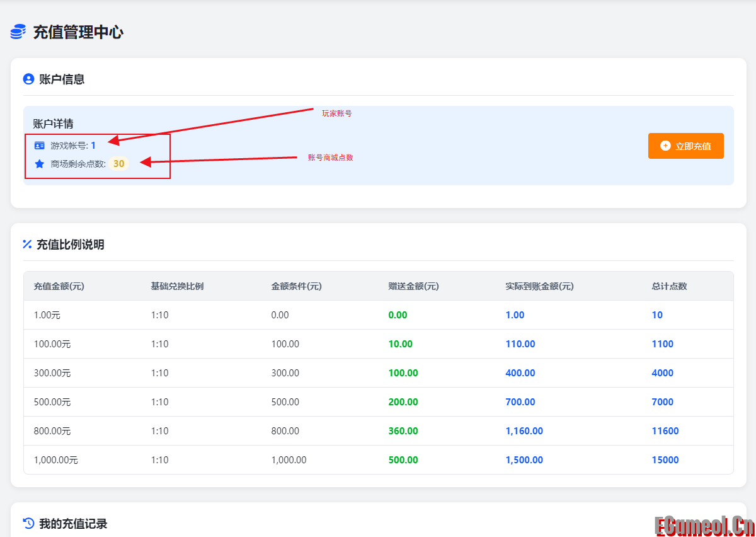The width and height of the screenshot is (756, 537).
Task: Click the blue 700.00 actual amount
Action: (520, 402)
